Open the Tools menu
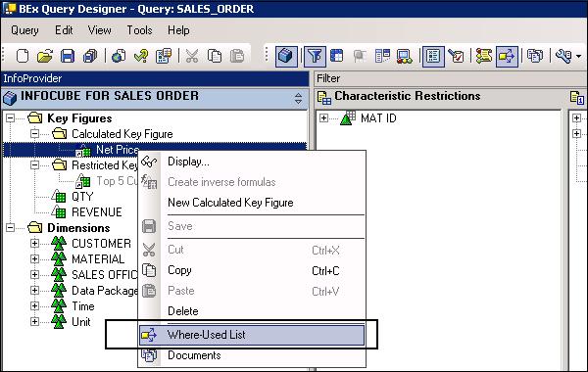Image resolution: width=588 pixels, height=372 pixels. tap(139, 30)
